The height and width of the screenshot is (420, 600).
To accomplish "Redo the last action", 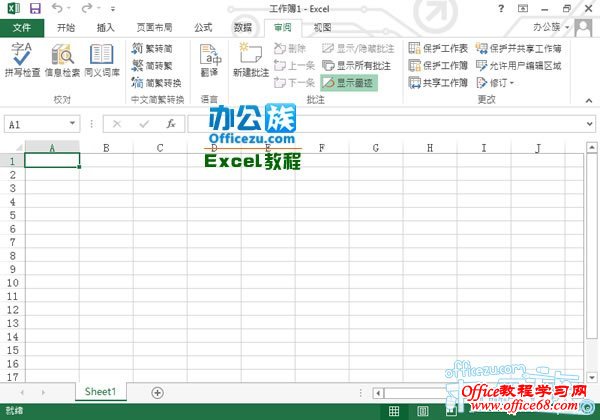I will [87, 8].
